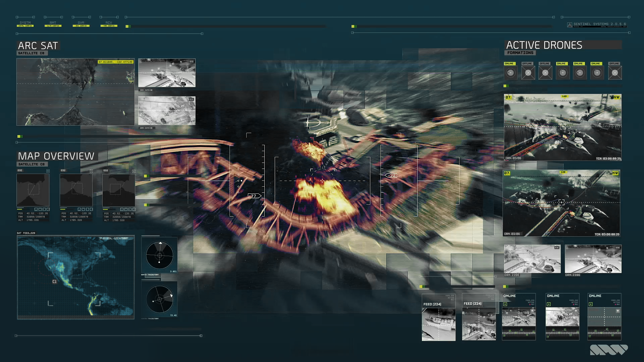Close the third 032 map overview tile

[x=134, y=171]
